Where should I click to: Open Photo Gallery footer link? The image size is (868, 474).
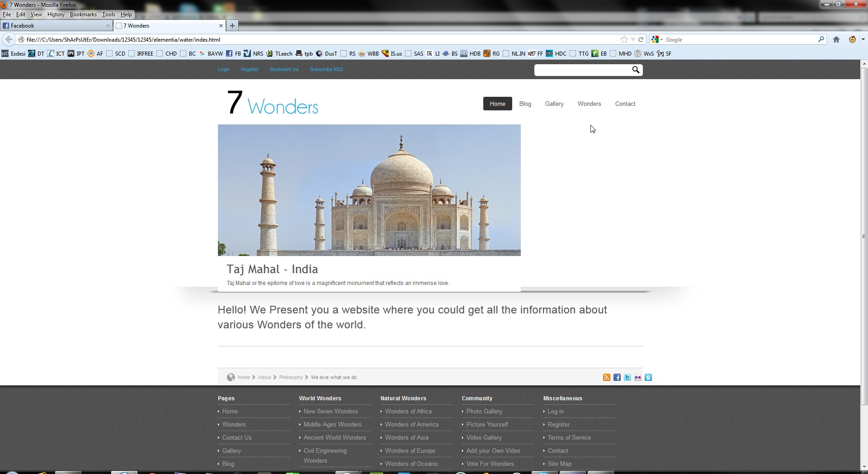tap(484, 411)
